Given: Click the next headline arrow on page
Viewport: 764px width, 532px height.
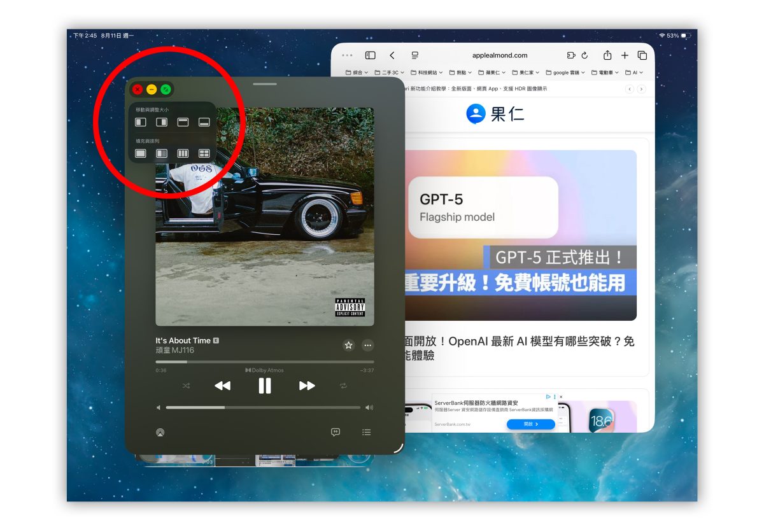Looking at the screenshot, I should 641,89.
